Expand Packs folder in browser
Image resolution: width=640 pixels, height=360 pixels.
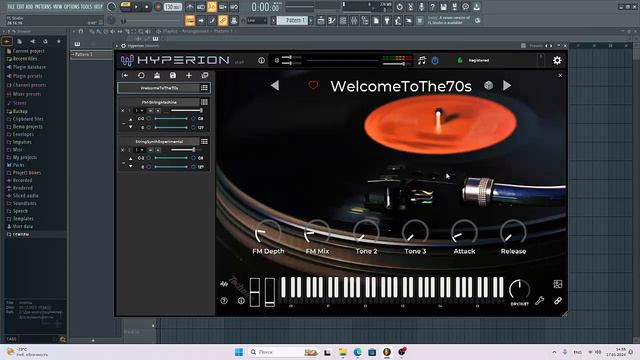click(x=18, y=165)
